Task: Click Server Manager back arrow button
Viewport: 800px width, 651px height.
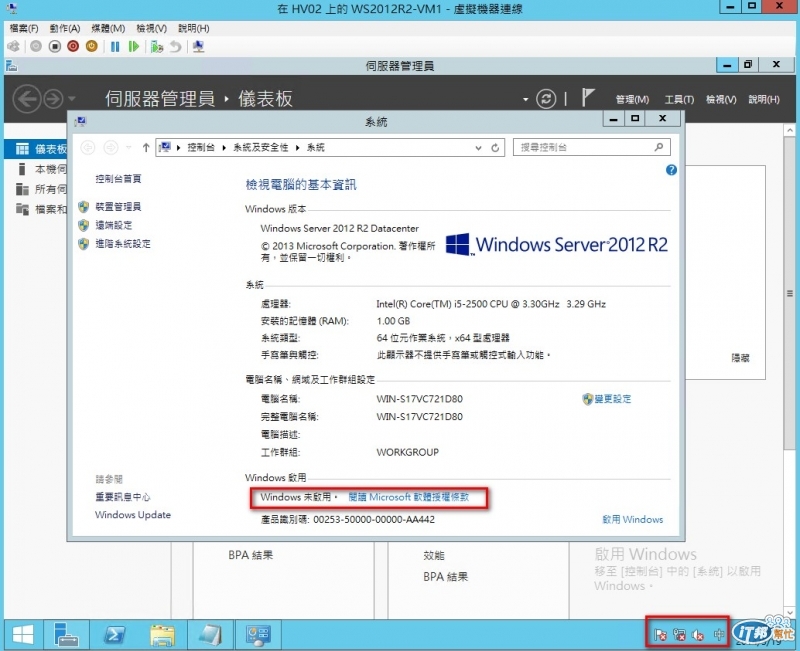Action: tap(27, 98)
